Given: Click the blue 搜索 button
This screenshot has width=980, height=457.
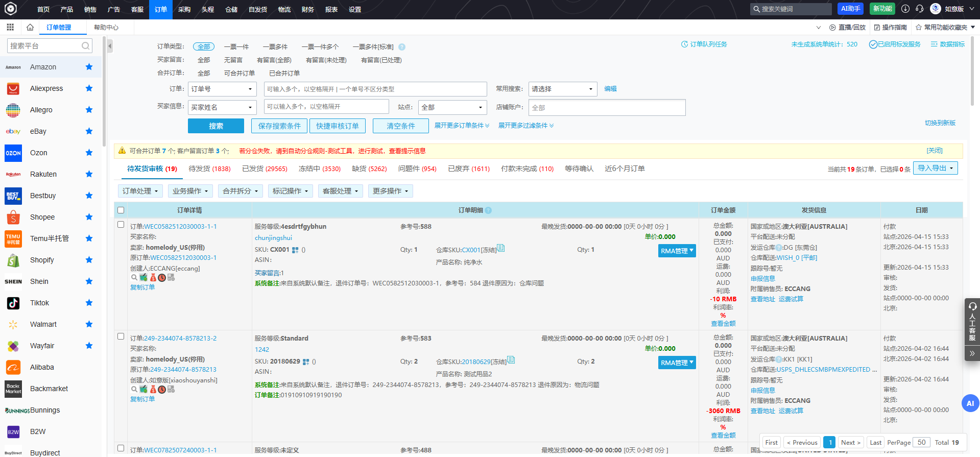Looking at the screenshot, I should (x=216, y=126).
